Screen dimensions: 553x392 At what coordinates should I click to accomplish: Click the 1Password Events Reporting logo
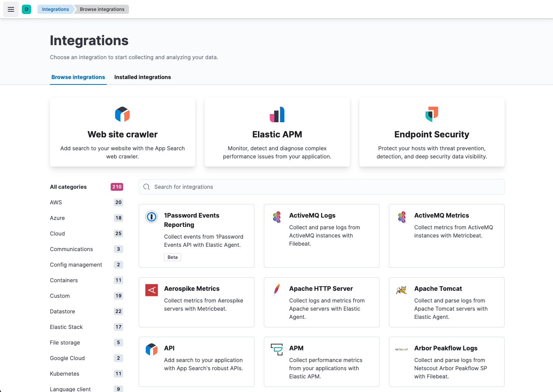point(152,217)
